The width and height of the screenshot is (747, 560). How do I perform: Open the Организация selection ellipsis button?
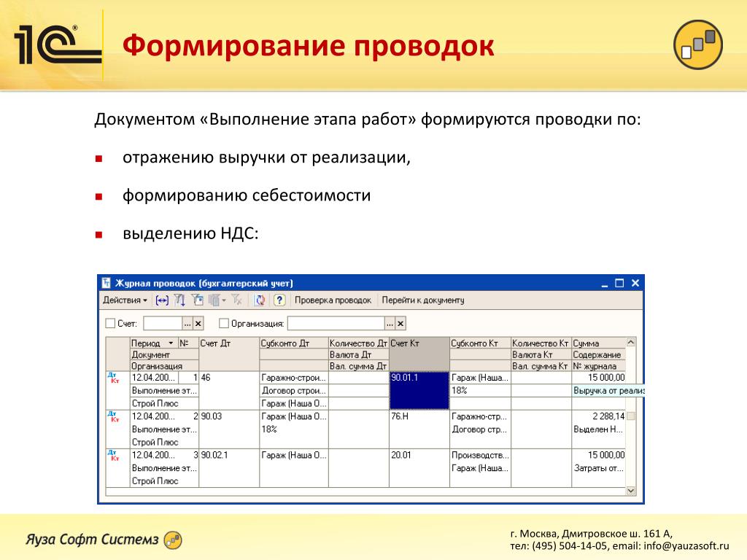390,324
